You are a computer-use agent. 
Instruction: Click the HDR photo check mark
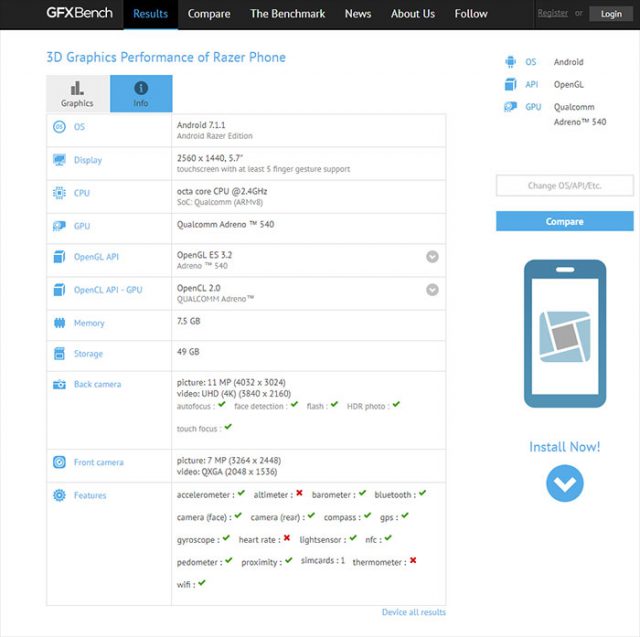[396, 404]
